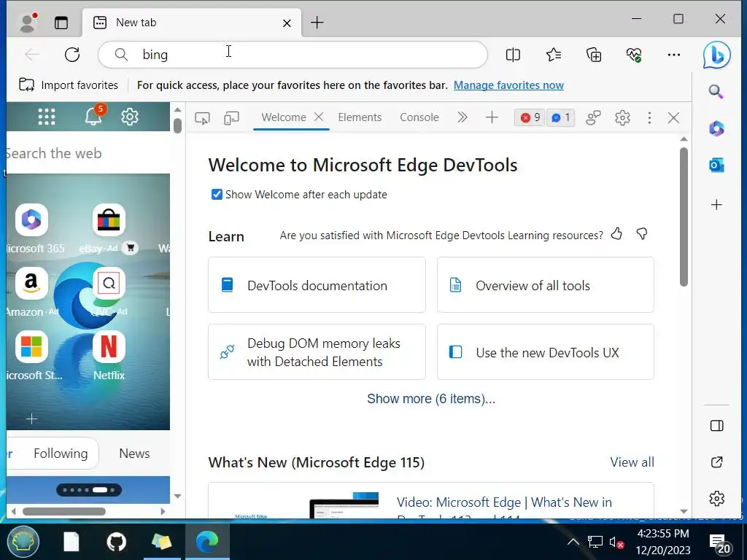Image resolution: width=747 pixels, height=560 pixels.
Task: Open Netflix quick link tile
Action: click(109, 346)
